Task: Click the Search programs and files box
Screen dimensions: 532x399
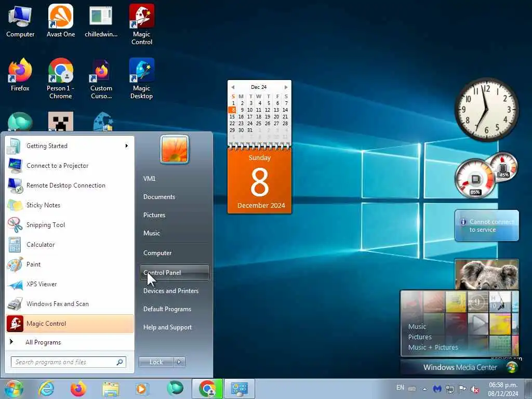Action: 68,362
